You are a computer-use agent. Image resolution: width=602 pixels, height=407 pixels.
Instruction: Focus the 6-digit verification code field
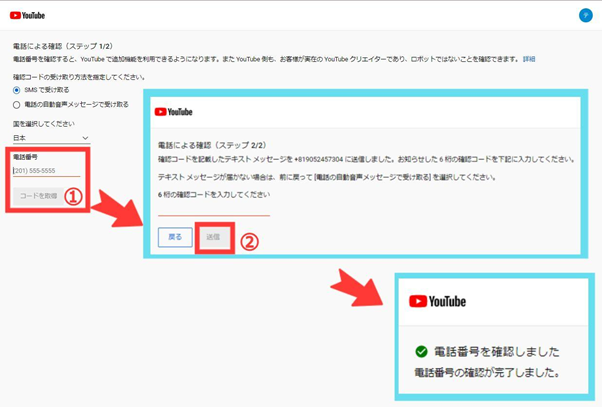214,210
